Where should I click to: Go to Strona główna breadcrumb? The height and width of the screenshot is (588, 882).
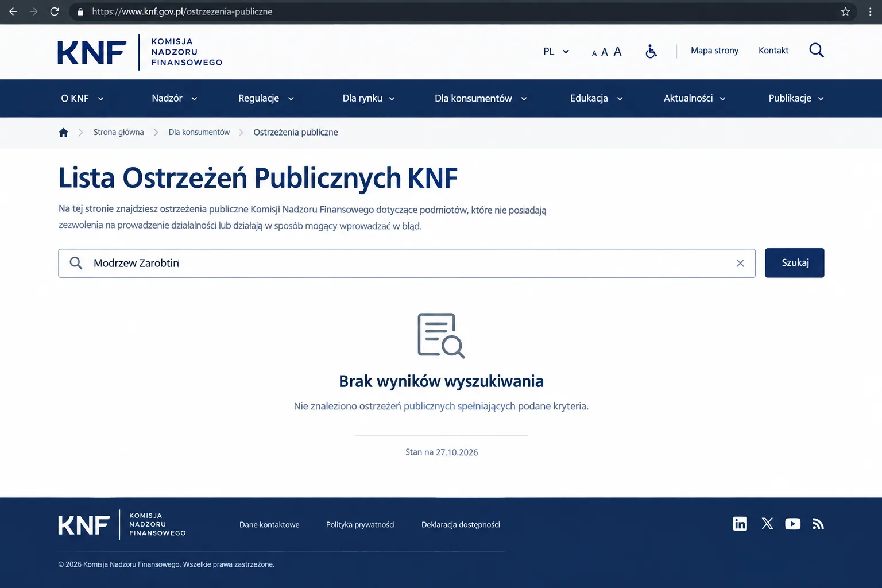point(118,132)
